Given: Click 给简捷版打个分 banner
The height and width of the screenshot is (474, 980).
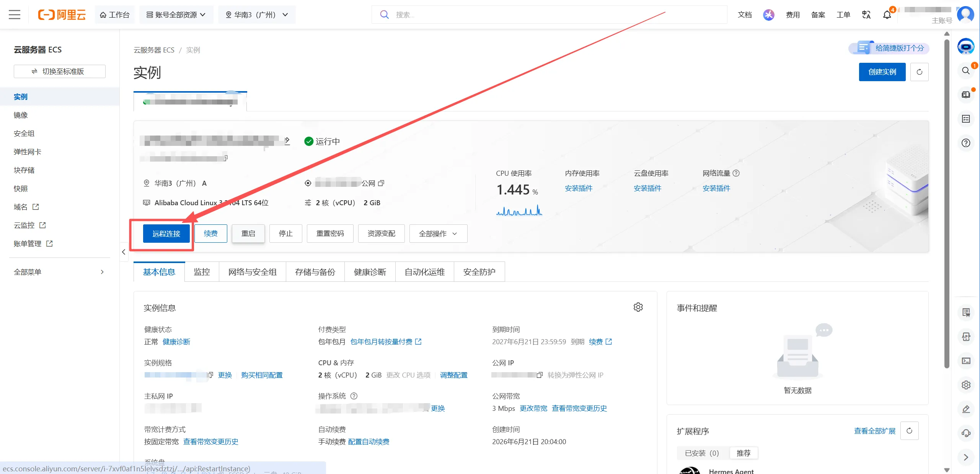Looking at the screenshot, I should [x=889, y=48].
